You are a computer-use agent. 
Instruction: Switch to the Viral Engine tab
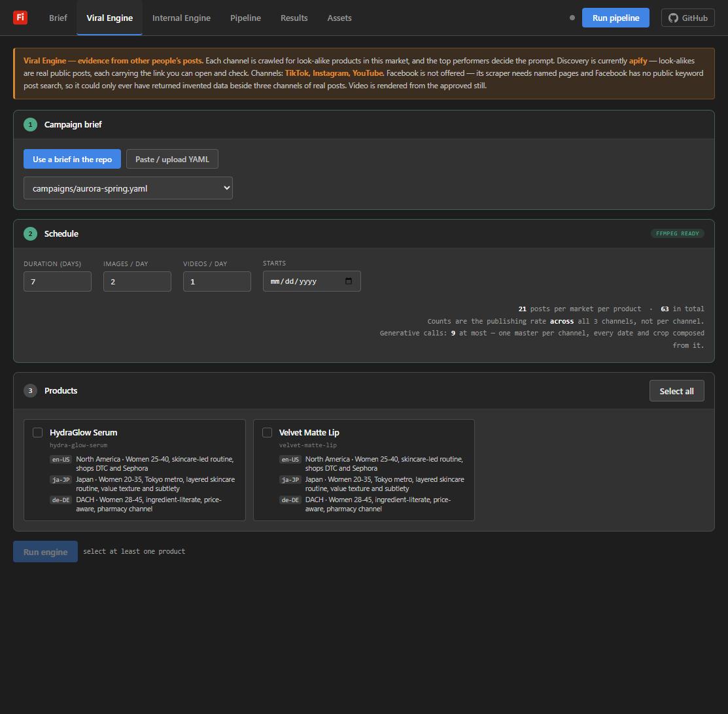pyautogui.click(x=110, y=18)
